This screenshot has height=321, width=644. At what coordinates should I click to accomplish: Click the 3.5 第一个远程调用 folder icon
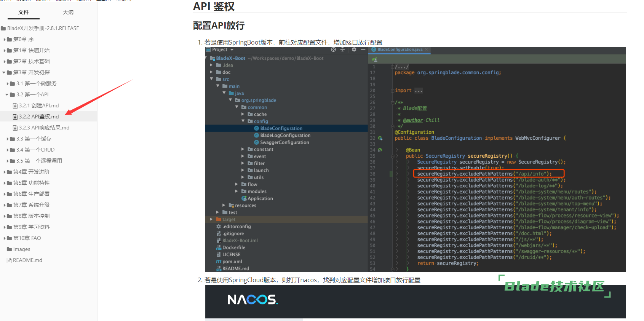click(x=13, y=161)
